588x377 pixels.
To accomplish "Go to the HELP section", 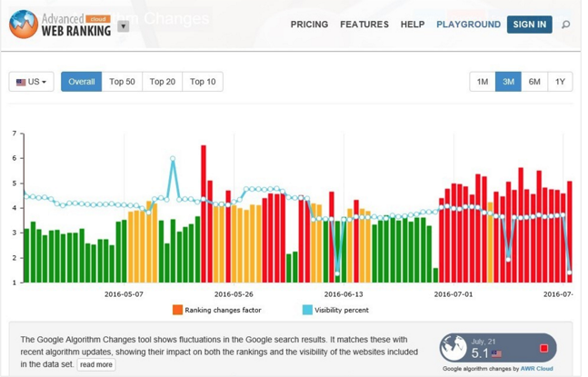I will pos(412,25).
